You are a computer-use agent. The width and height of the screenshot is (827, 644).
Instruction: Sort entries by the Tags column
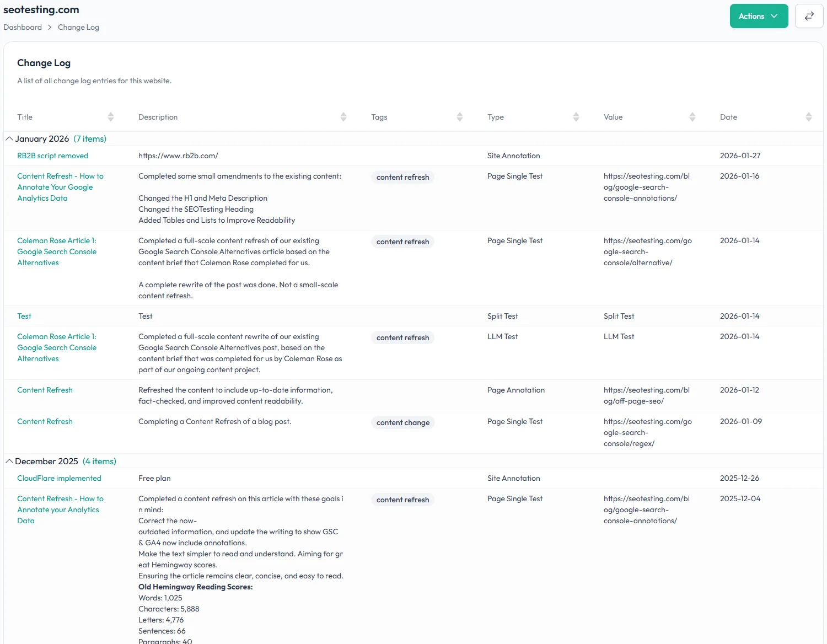(459, 117)
